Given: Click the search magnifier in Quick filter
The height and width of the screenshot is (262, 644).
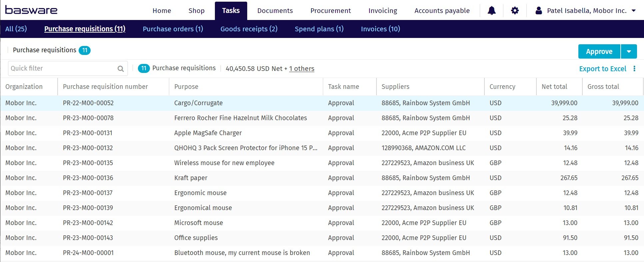Looking at the screenshot, I should (x=121, y=69).
